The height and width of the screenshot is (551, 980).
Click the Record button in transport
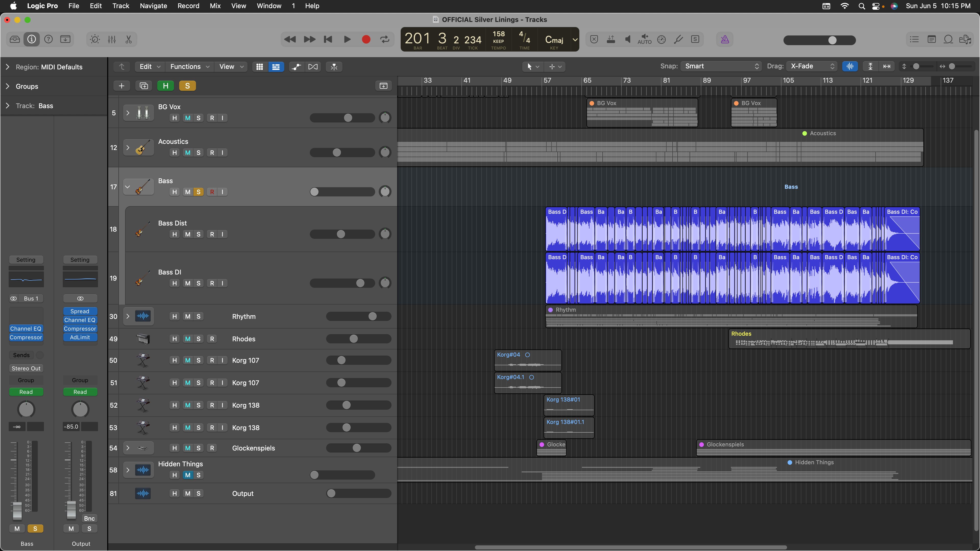366,39
